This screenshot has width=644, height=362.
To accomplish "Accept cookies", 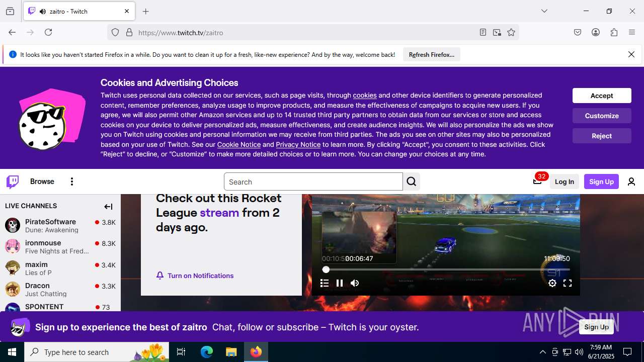I will [x=602, y=96].
